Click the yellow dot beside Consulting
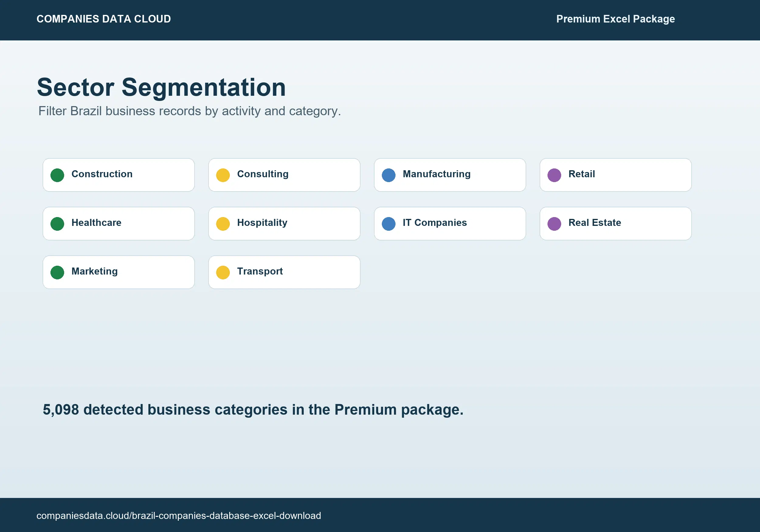Screen dimensions: 760x532 tap(223, 175)
